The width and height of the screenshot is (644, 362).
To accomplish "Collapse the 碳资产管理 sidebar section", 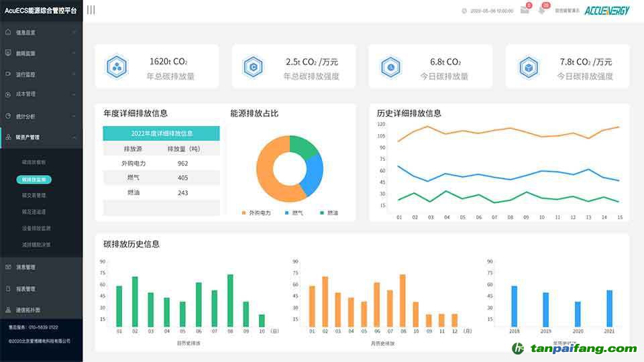I will click(40, 137).
